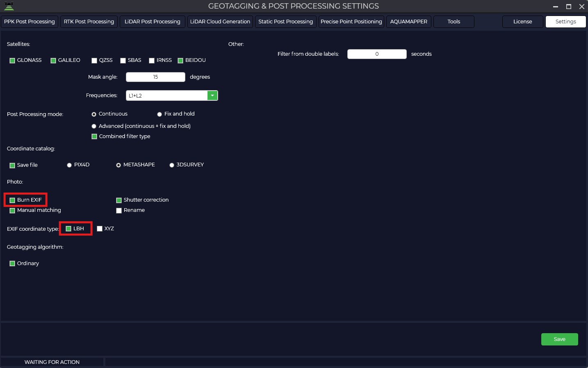This screenshot has width=588, height=368.
Task: Select METASHAPE coordinate catalog option
Action: pos(119,165)
